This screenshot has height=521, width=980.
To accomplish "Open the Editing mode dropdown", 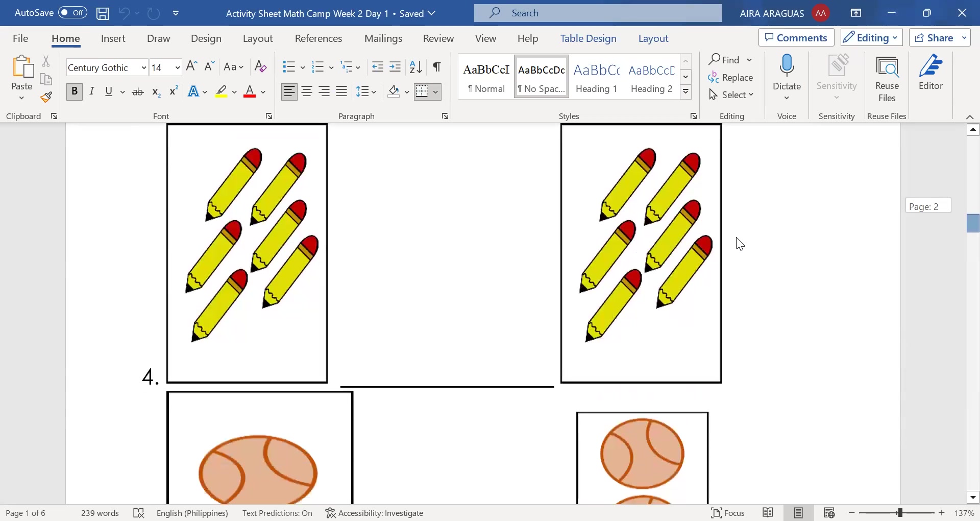I will click(x=872, y=38).
